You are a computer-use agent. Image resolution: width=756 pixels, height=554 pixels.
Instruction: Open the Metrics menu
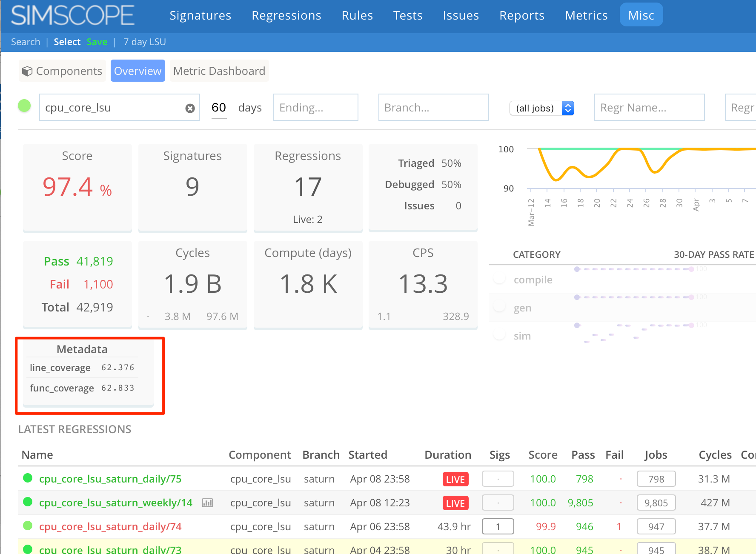click(586, 15)
